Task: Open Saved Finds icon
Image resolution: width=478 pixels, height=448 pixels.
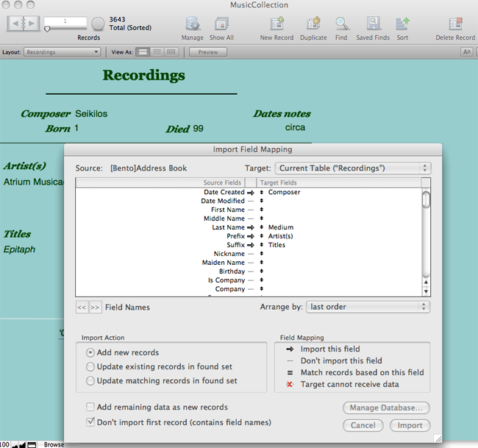Action: click(x=374, y=24)
